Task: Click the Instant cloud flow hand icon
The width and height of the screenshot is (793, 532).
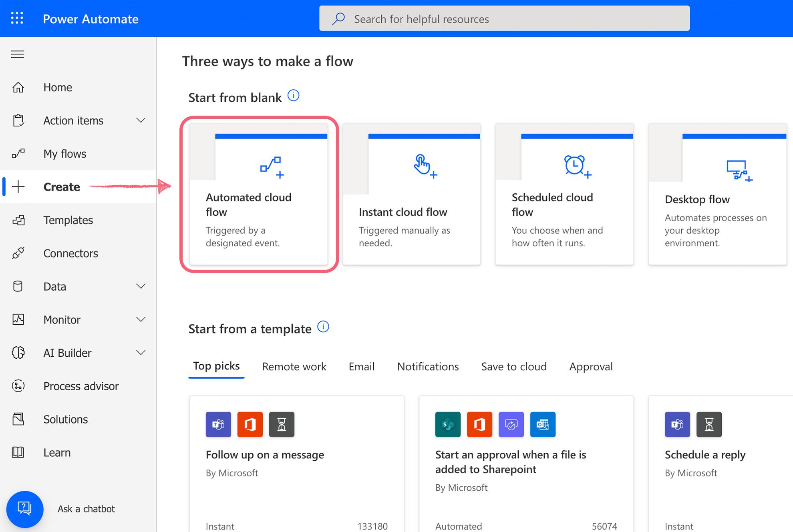Action: coord(425,166)
